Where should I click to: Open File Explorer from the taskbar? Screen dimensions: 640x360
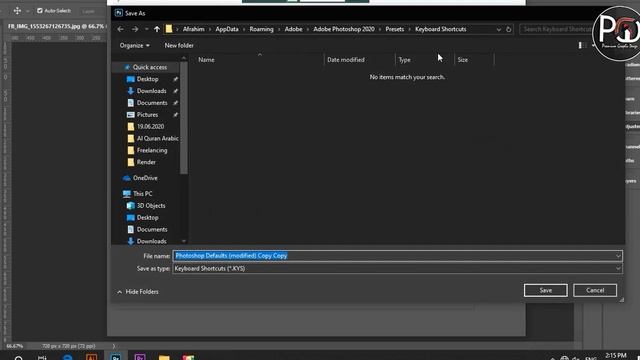tap(164, 357)
